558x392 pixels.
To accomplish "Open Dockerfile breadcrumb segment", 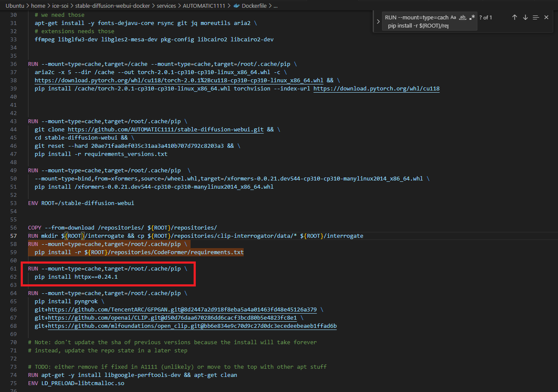I will point(254,6).
